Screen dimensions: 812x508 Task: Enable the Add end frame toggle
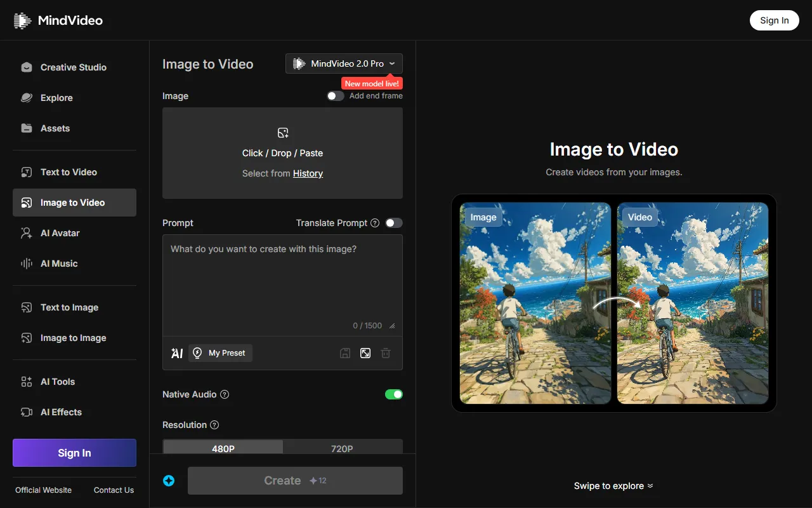(335, 96)
